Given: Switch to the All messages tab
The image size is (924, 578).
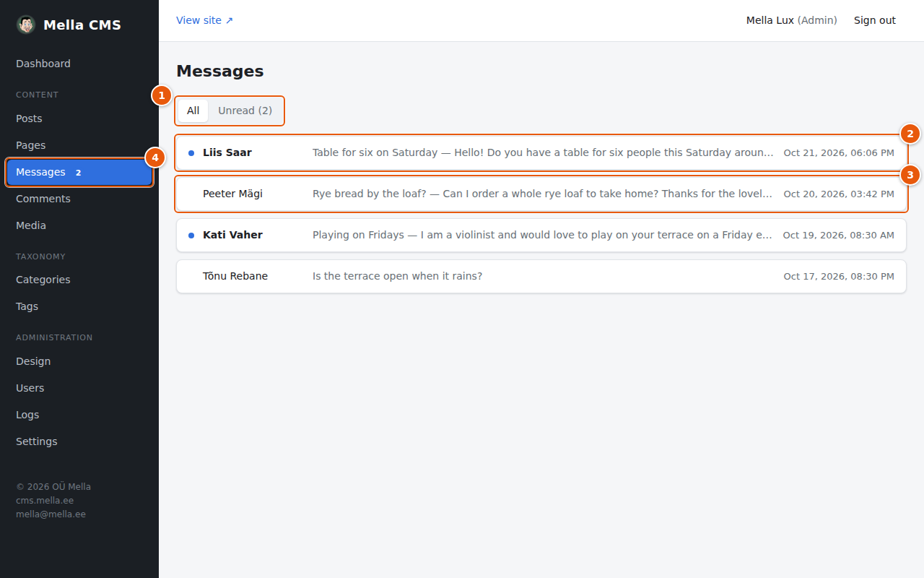Looking at the screenshot, I should point(193,111).
